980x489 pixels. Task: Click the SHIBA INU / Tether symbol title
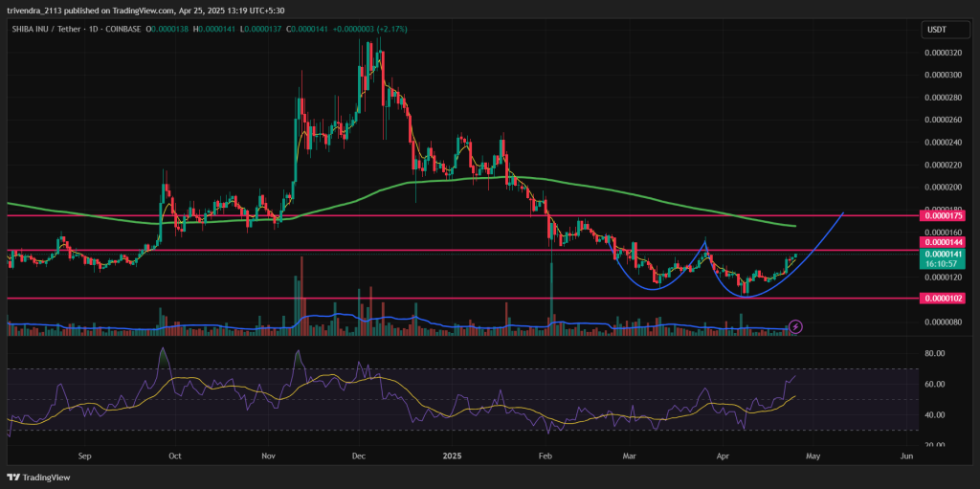[x=45, y=30]
